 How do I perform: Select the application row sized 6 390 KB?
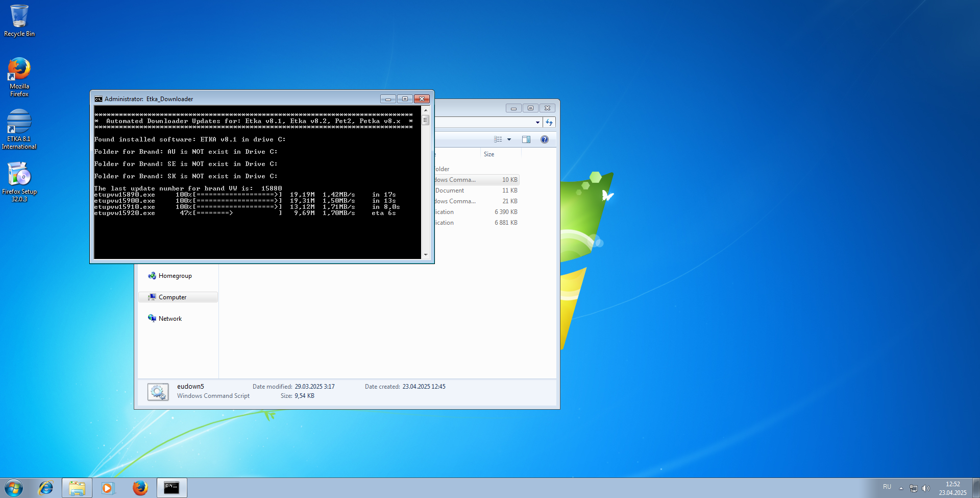pyautogui.click(x=476, y=212)
